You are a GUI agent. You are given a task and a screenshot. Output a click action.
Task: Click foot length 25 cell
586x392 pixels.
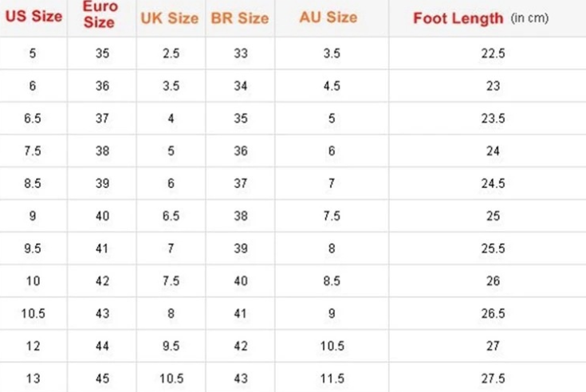tap(494, 216)
